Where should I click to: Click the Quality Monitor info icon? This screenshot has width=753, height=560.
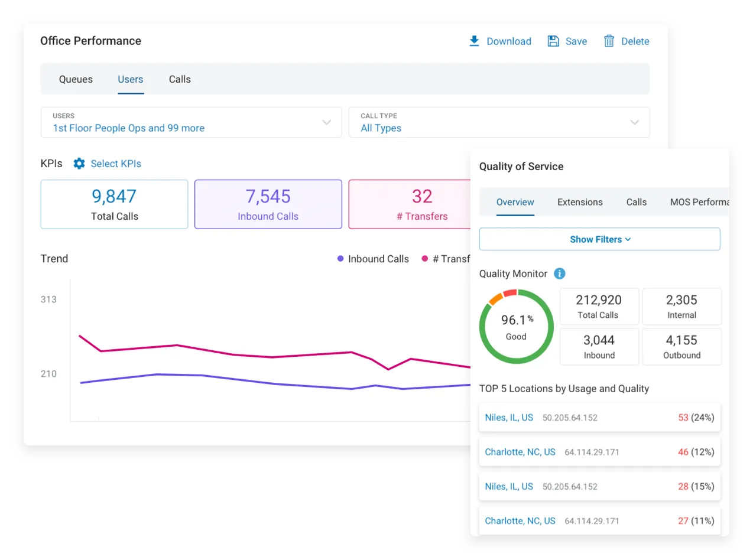click(x=559, y=274)
